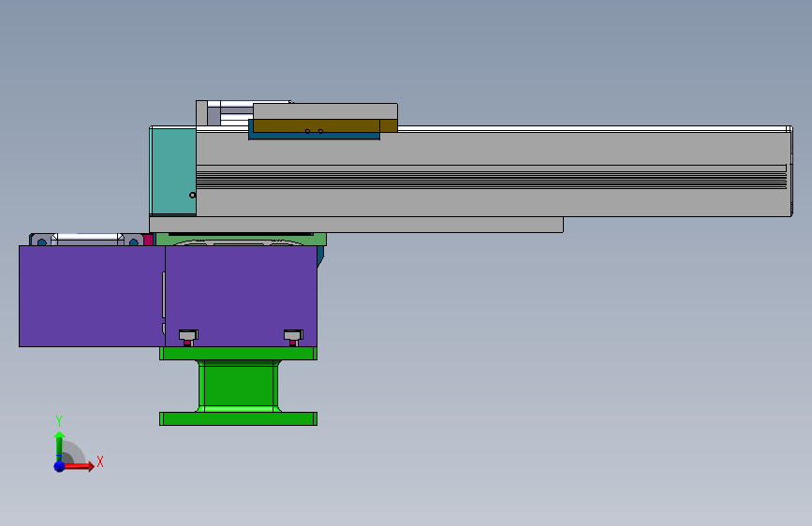The height and width of the screenshot is (526, 812).
Task: Select the gray base plate beneath the rail
Action: (356, 225)
